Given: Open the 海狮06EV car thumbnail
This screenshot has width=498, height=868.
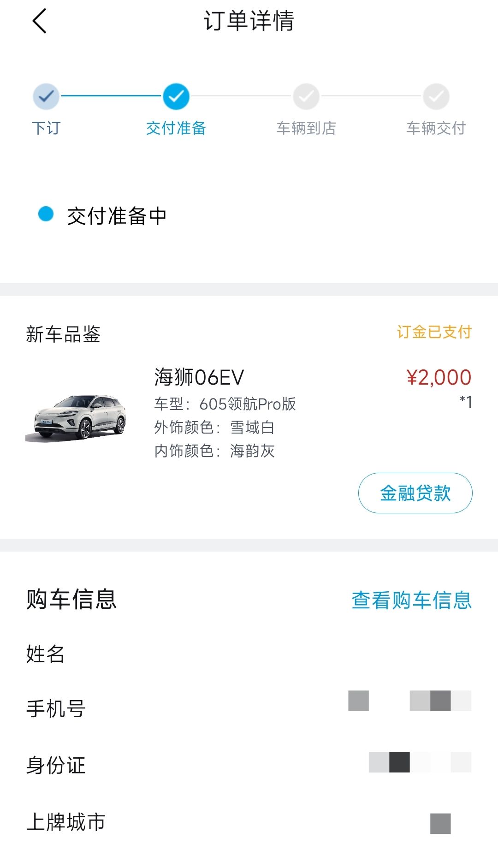Looking at the screenshot, I should [76, 417].
